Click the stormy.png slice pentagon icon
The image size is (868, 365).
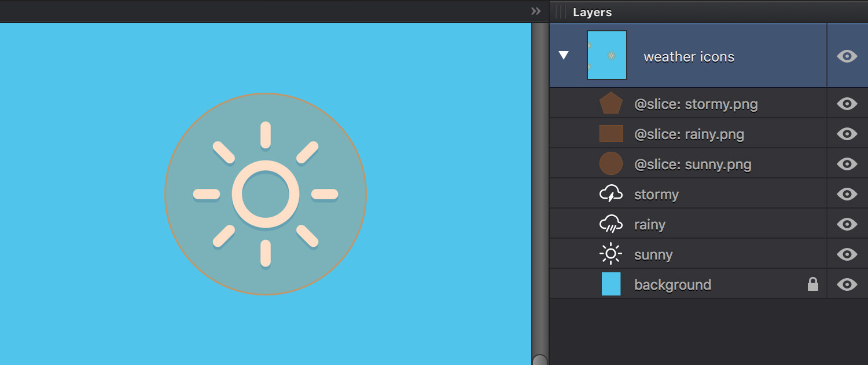[x=611, y=104]
